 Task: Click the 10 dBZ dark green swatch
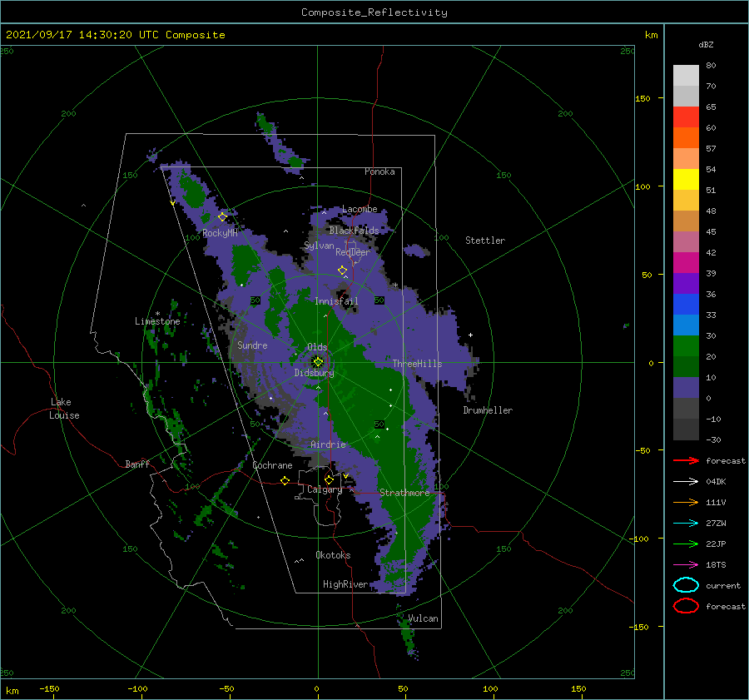686,366
